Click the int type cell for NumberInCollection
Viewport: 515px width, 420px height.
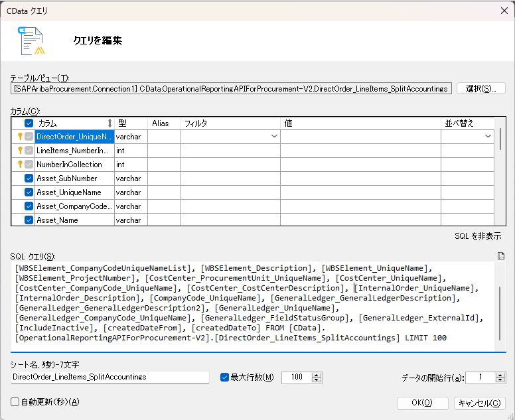pyautogui.click(x=131, y=164)
